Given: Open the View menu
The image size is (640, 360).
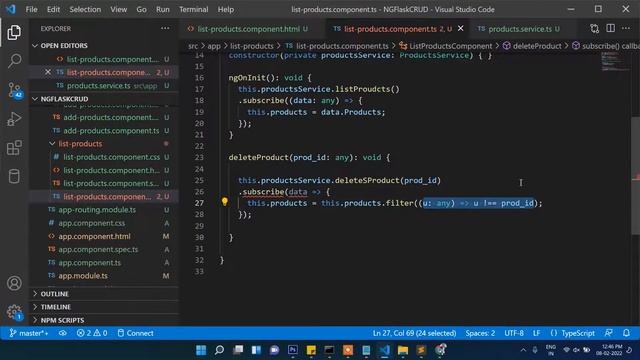Looking at the screenshot, I should coord(118,9).
